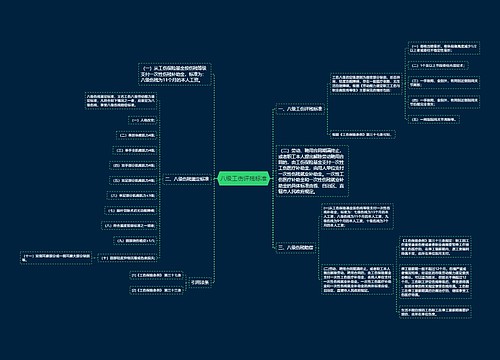
Task: Click reference node [1]《工伤保险条例》第三十七条
Action: pyautogui.click(x=156, y=276)
